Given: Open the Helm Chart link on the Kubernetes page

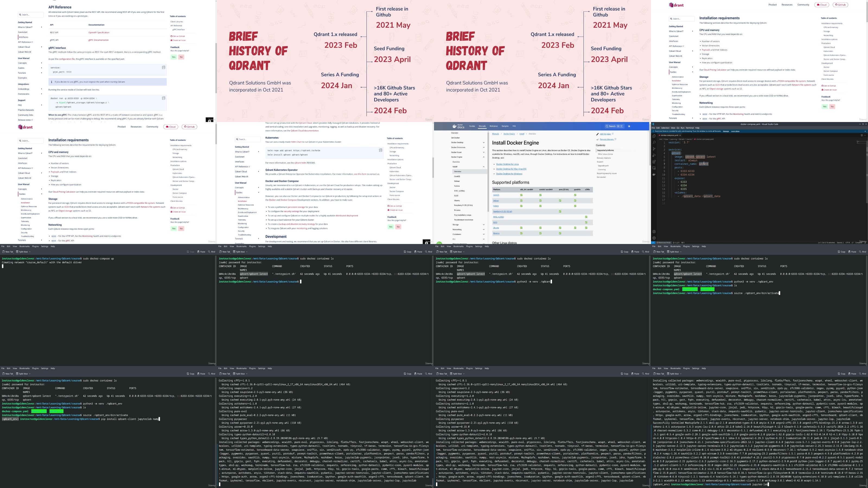Looking at the screenshot, I should 296,142.
